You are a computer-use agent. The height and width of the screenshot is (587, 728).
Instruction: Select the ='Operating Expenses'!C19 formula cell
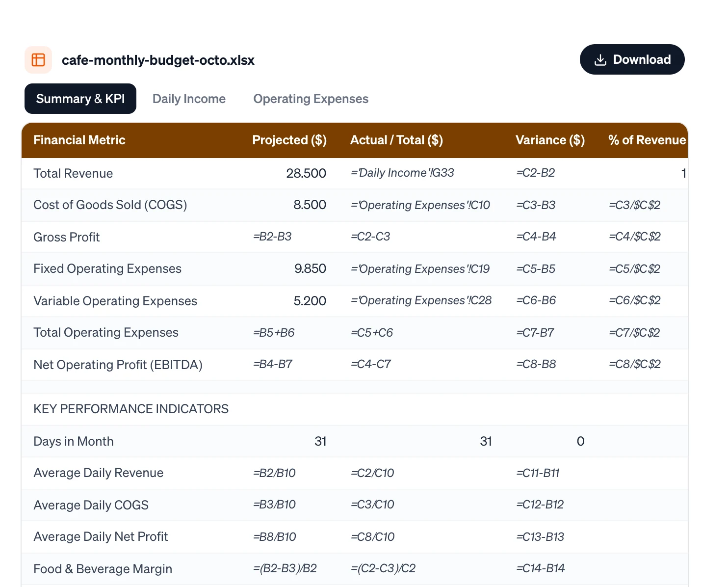[x=420, y=269]
